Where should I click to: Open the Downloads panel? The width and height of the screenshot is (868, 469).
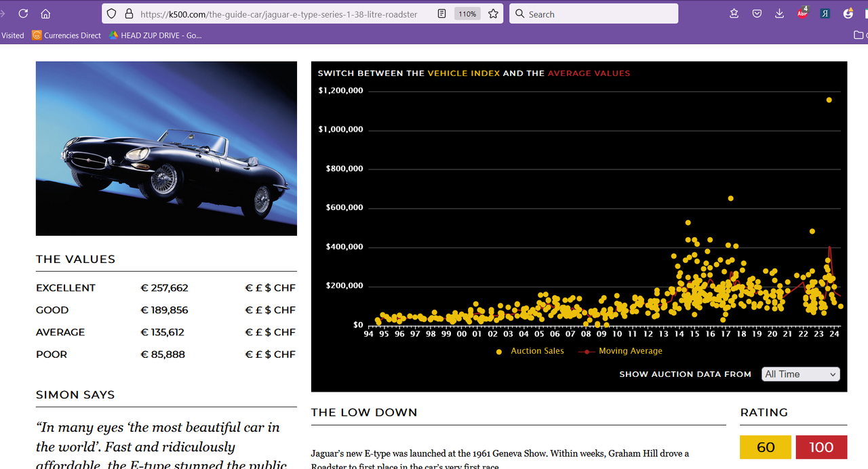(x=779, y=14)
